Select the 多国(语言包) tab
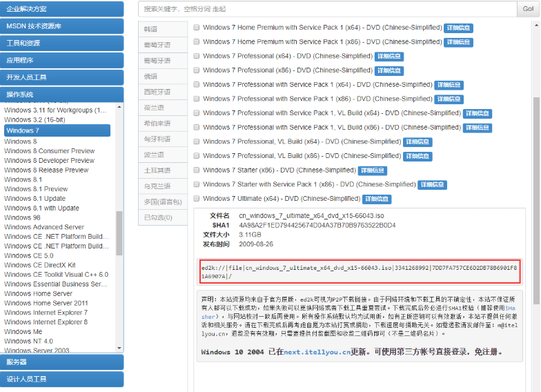Viewport: 541px width, 392px height. (163, 202)
